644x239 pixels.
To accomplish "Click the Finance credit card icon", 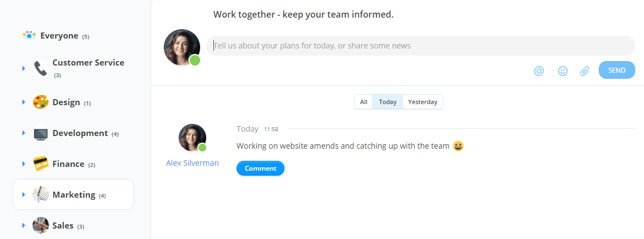I will point(41,164).
